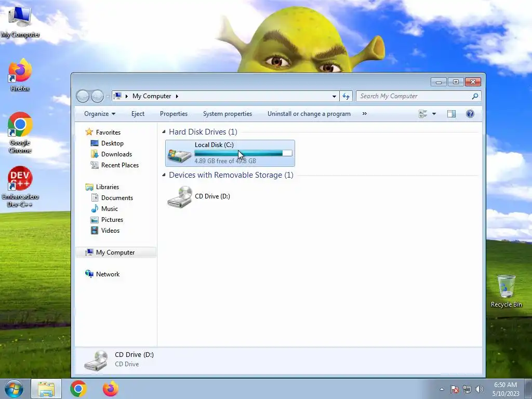The height and width of the screenshot is (399, 532).
Task: Click the Back navigation arrow
Action: (83, 96)
